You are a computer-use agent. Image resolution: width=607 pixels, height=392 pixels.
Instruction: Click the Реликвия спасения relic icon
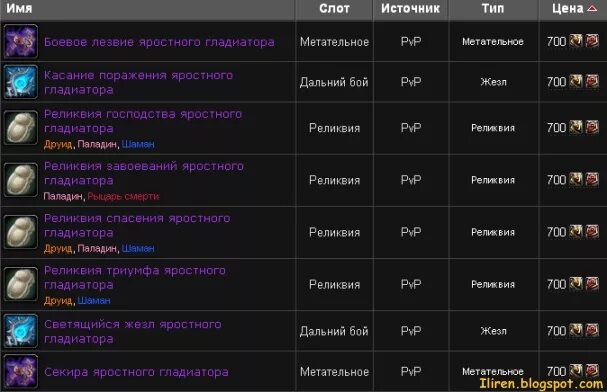pyautogui.click(x=21, y=232)
